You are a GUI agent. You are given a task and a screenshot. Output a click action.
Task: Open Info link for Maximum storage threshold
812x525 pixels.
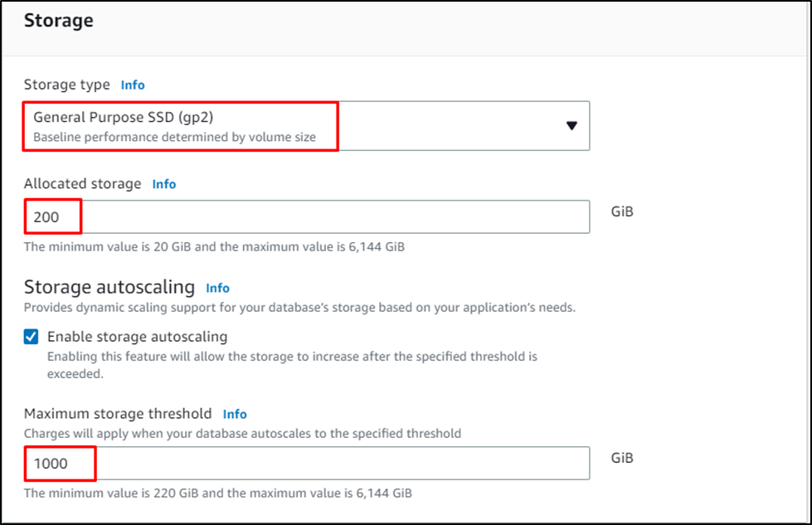(x=235, y=414)
